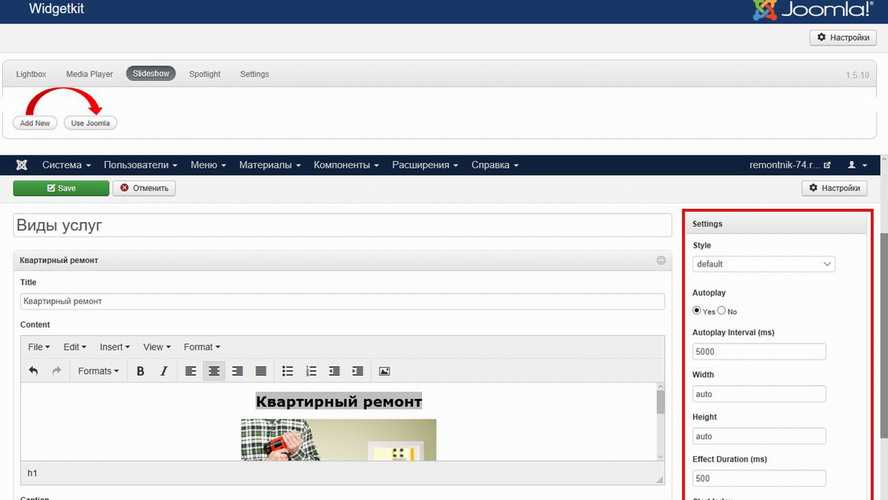Collapse the Квартирный ремонт item panel
Screen dimensions: 888x500
point(661,260)
